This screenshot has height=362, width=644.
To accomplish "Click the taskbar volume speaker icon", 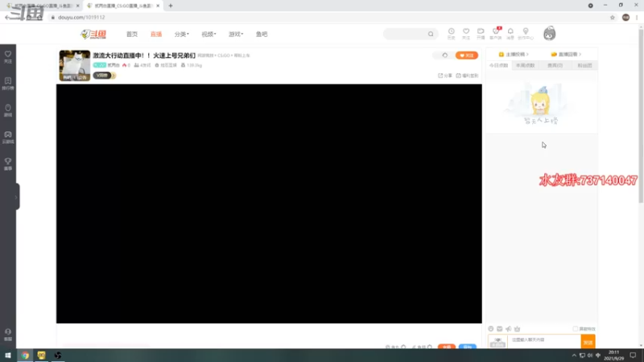I will [x=590, y=356].
